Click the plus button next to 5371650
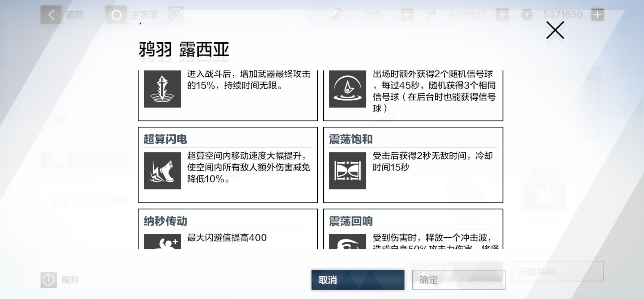Image resolution: width=644 pixels, height=299 pixels. coord(597,15)
